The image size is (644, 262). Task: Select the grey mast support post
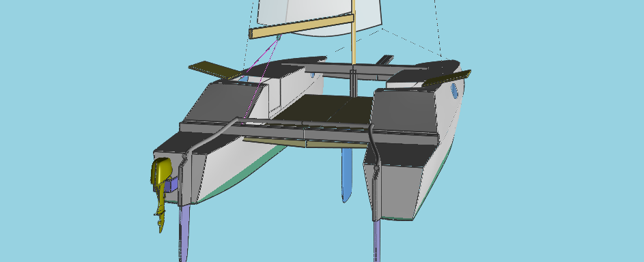[353, 83]
